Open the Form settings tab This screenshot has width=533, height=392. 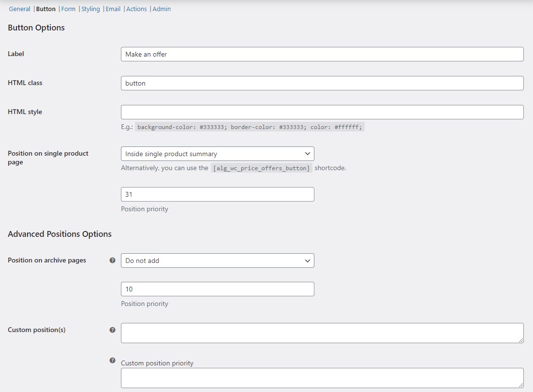coord(68,9)
